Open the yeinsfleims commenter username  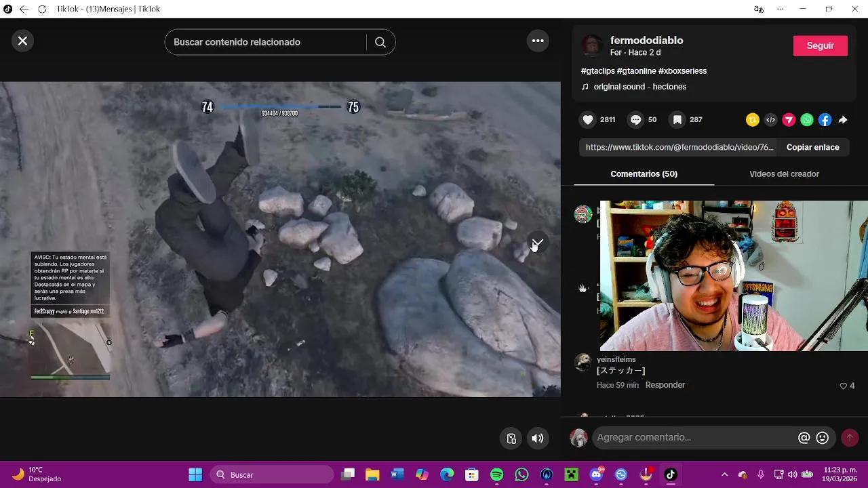coord(616,359)
